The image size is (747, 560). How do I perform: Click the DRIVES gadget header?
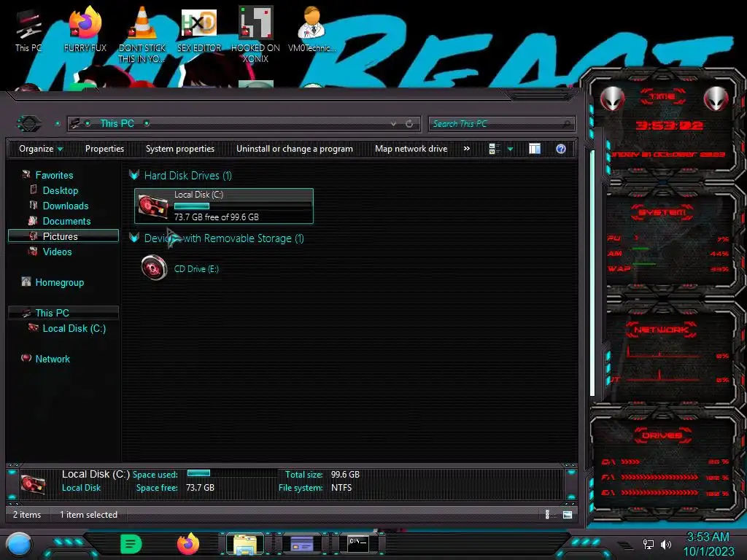(x=662, y=435)
